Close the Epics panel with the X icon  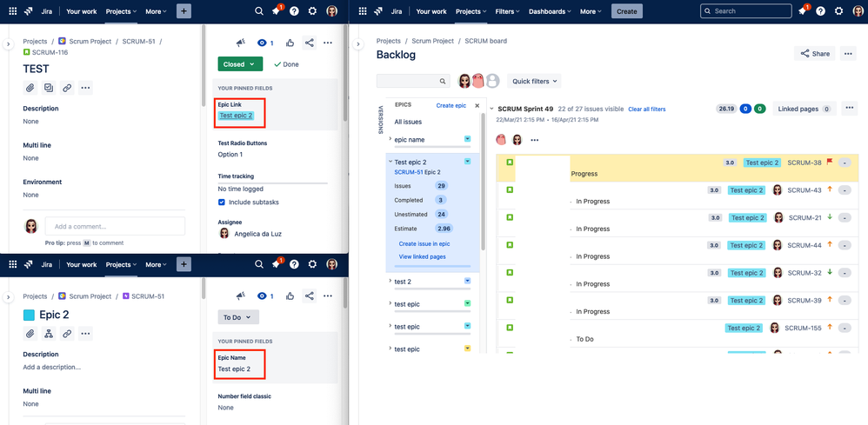(x=476, y=105)
